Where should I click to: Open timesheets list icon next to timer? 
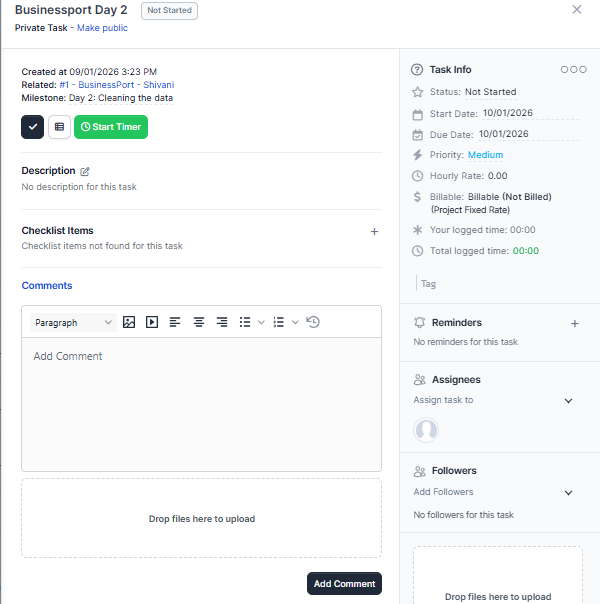pyautogui.click(x=59, y=127)
